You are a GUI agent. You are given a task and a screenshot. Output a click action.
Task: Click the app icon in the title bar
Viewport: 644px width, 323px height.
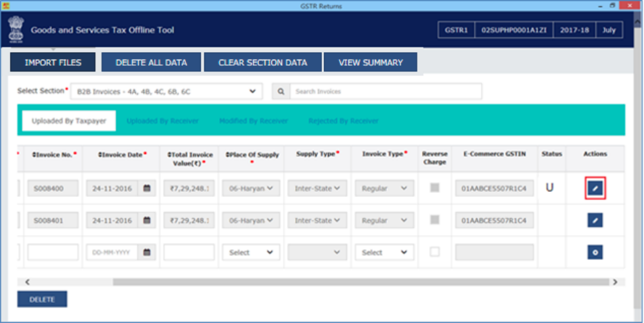5,5
